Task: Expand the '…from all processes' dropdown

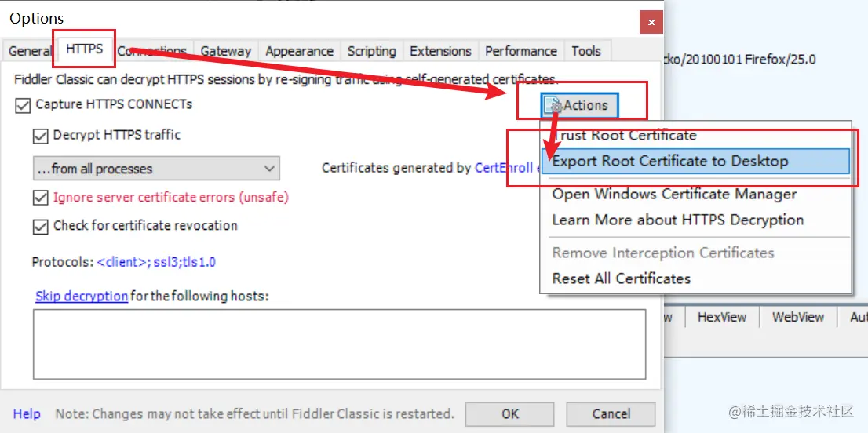Action: coord(156,169)
